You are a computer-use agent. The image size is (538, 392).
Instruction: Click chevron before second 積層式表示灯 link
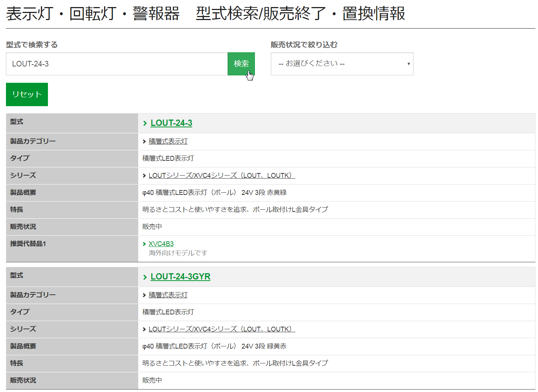144,295
